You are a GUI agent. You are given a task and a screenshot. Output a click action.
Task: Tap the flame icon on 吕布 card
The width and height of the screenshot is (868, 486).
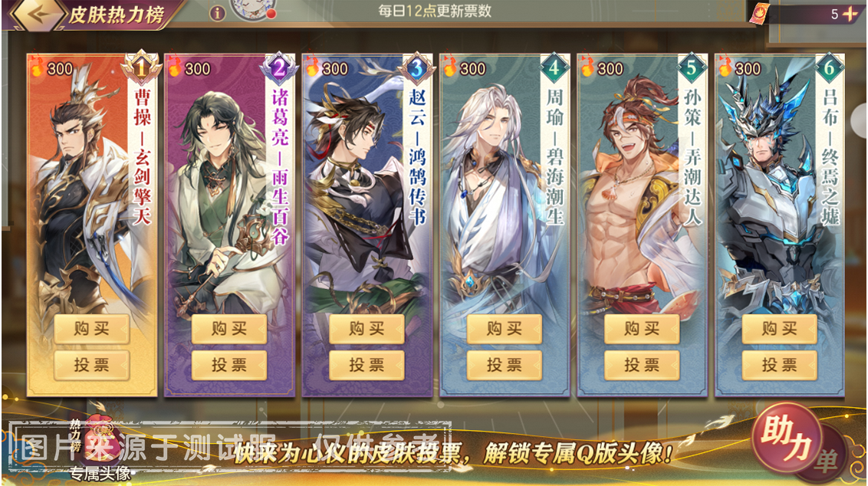pos(724,67)
